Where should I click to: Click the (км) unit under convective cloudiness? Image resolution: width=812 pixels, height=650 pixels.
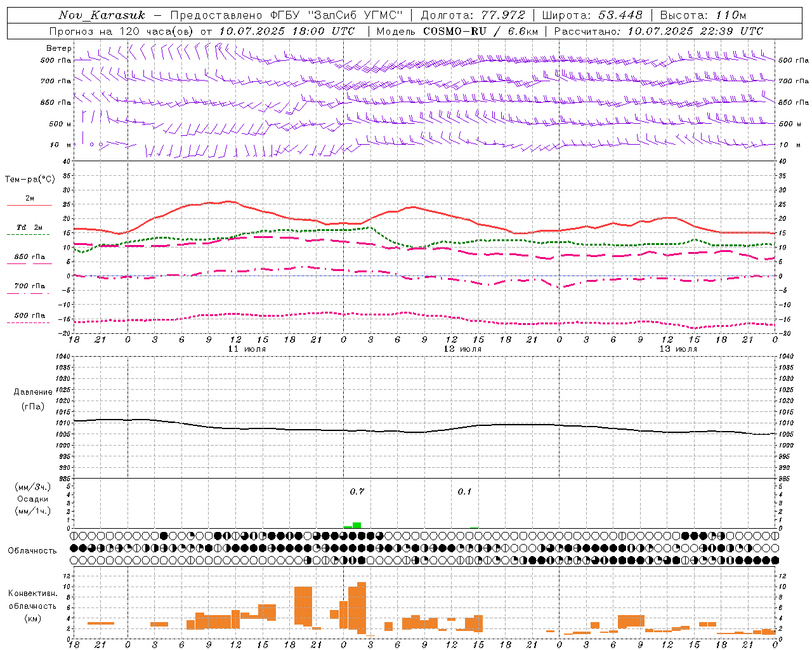click(33, 618)
